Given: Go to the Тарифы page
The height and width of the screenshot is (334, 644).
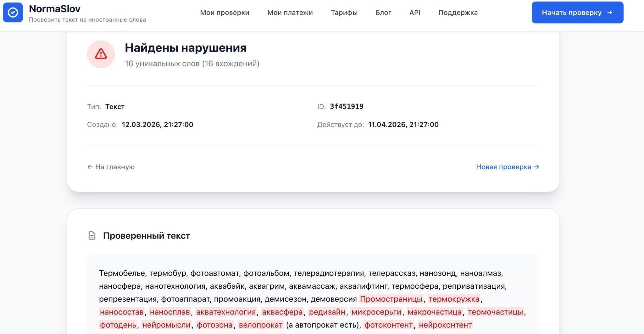Looking at the screenshot, I should pos(344,13).
